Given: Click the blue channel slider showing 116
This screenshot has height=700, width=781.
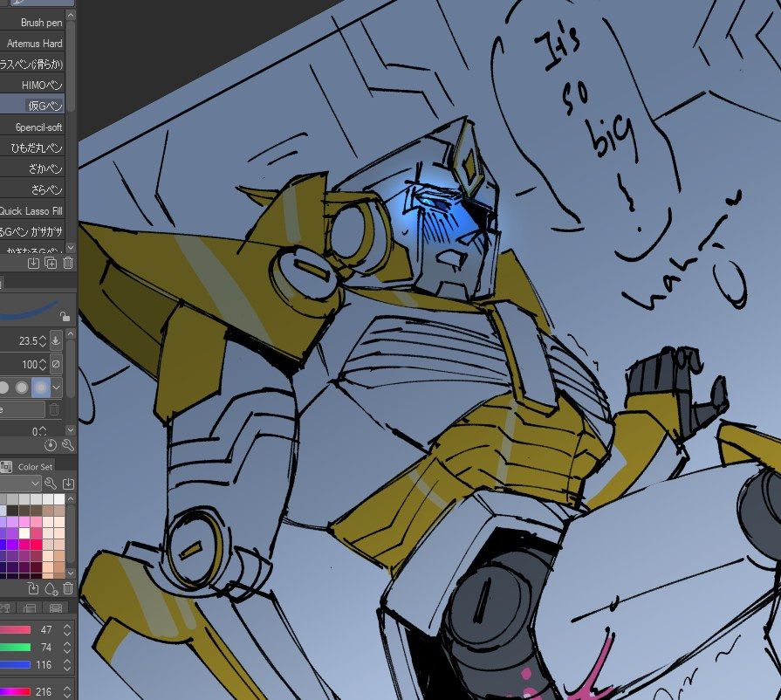Looking at the screenshot, I should pyautogui.click(x=16, y=664).
